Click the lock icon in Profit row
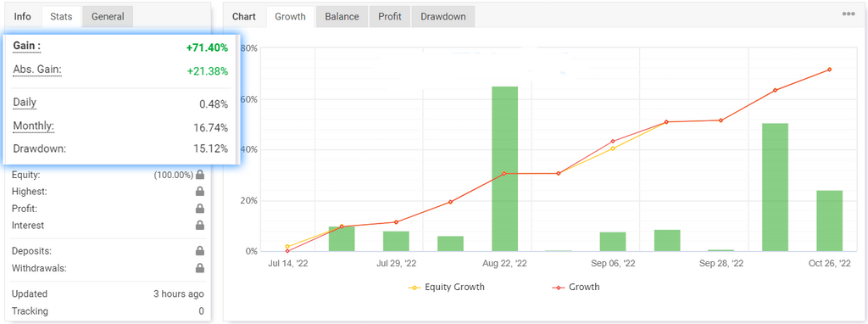Viewport: 868px width, 324px height. click(x=200, y=209)
